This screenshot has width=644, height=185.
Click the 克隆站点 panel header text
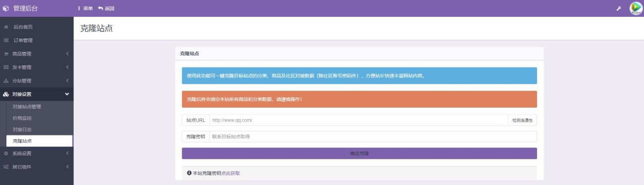tap(190, 53)
